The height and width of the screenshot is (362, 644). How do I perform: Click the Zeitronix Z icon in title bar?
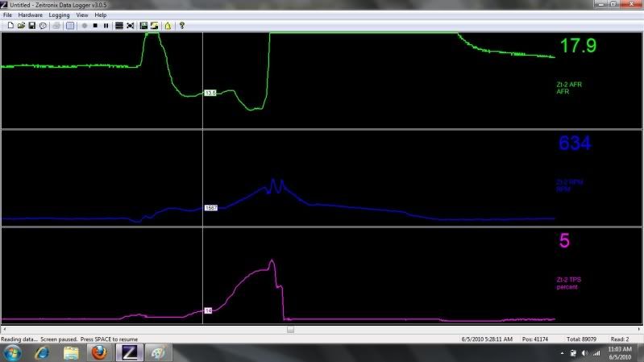click(4, 5)
